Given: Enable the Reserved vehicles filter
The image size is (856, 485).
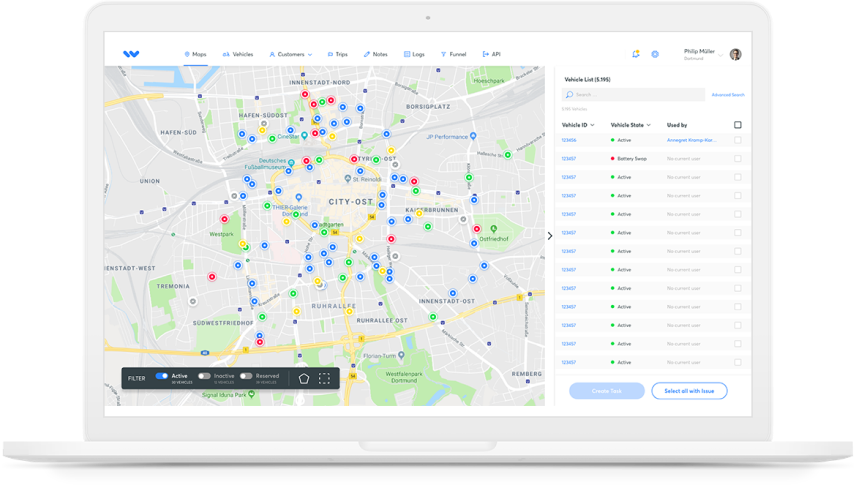Looking at the screenshot, I should (x=246, y=377).
